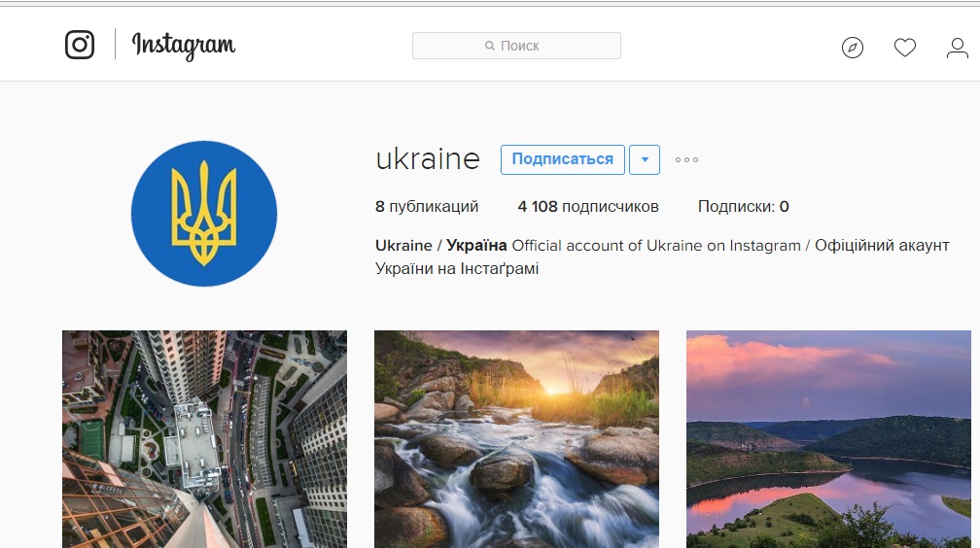Open the profile person icon
This screenshot has width=980, height=548.
pos(958,48)
